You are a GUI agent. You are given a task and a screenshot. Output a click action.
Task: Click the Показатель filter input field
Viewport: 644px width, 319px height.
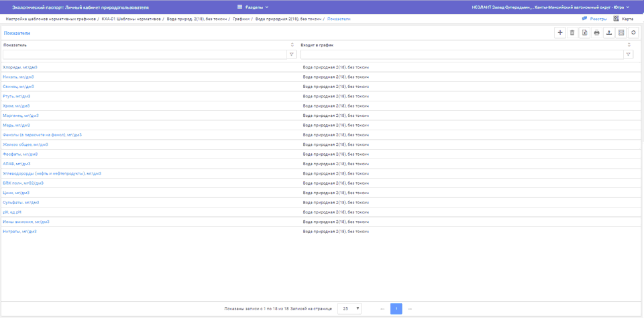pos(144,54)
